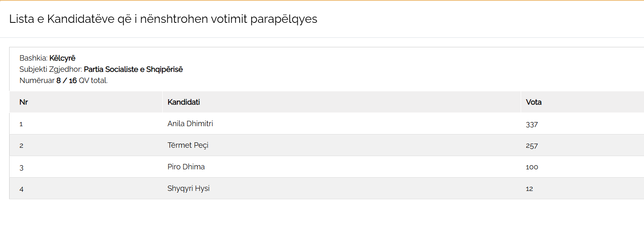Select candidate Shyqyri Hysi
This screenshot has width=644, height=237.
(189, 188)
